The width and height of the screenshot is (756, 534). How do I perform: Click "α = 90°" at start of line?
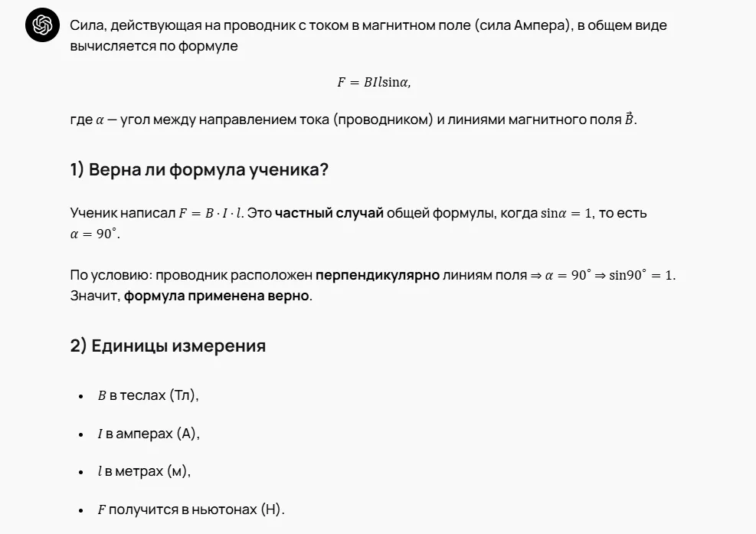pyautogui.click(x=93, y=234)
